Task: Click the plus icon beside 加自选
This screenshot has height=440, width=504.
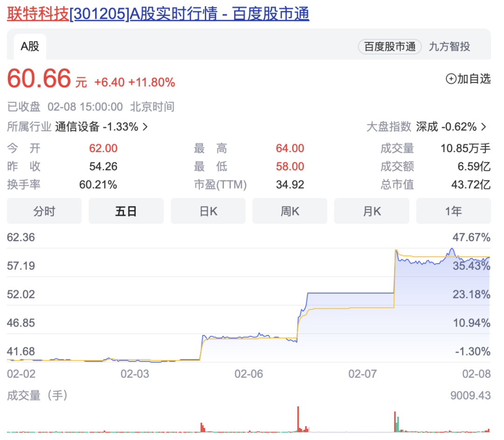Action: [451, 79]
